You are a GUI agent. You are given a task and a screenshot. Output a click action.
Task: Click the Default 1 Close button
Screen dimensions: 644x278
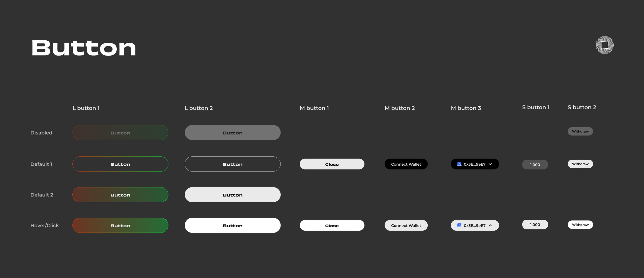(332, 164)
